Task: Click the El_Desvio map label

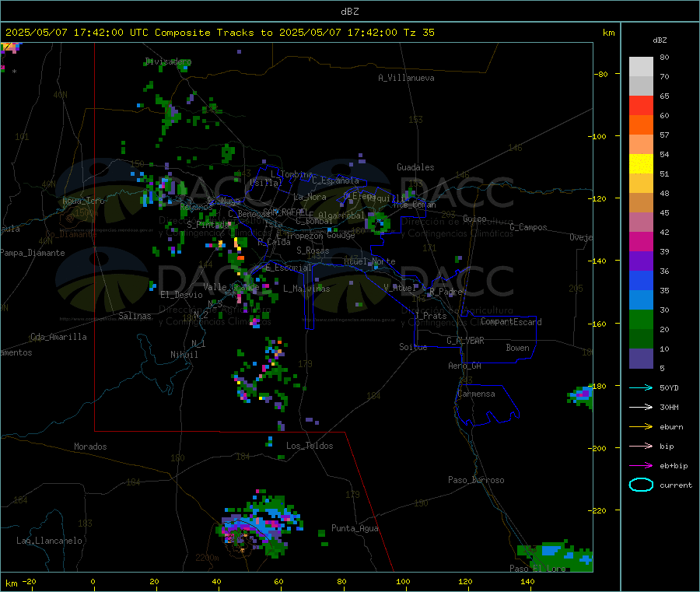Action: tap(181, 295)
